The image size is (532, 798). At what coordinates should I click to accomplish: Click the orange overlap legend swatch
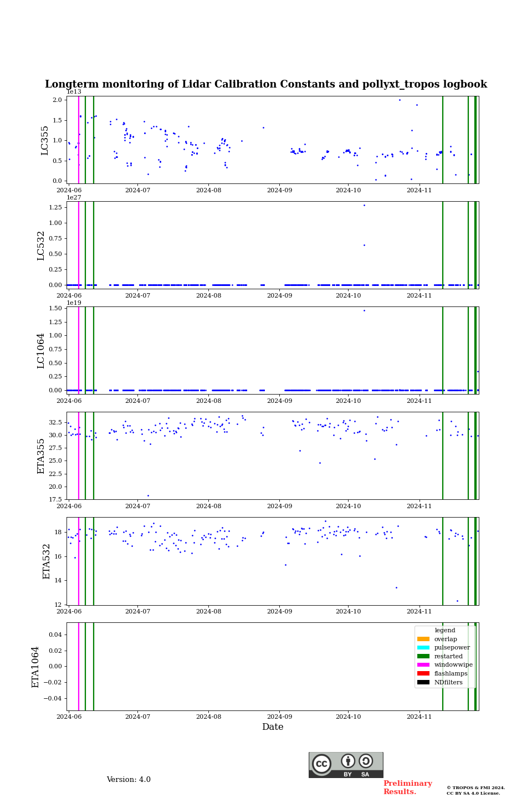tap(423, 639)
